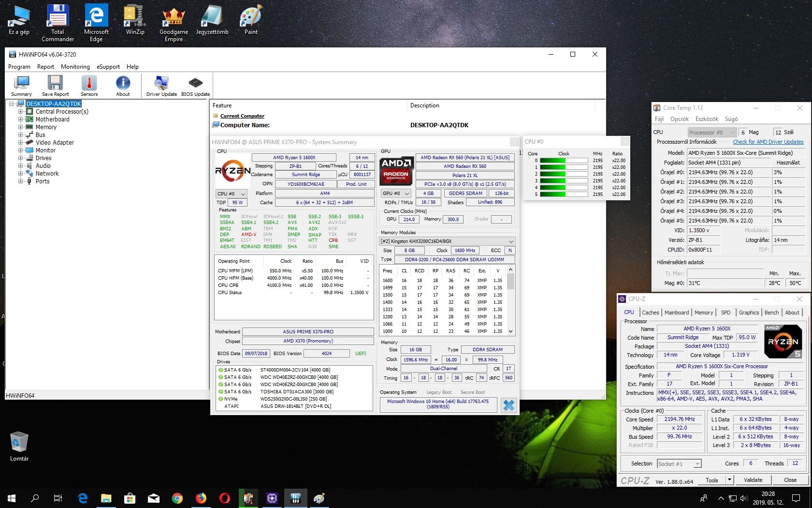Select DESKTOP-AA2QTDK root tree item
Image resolution: width=812 pixels, height=508 pixels.
coord(54,104)
